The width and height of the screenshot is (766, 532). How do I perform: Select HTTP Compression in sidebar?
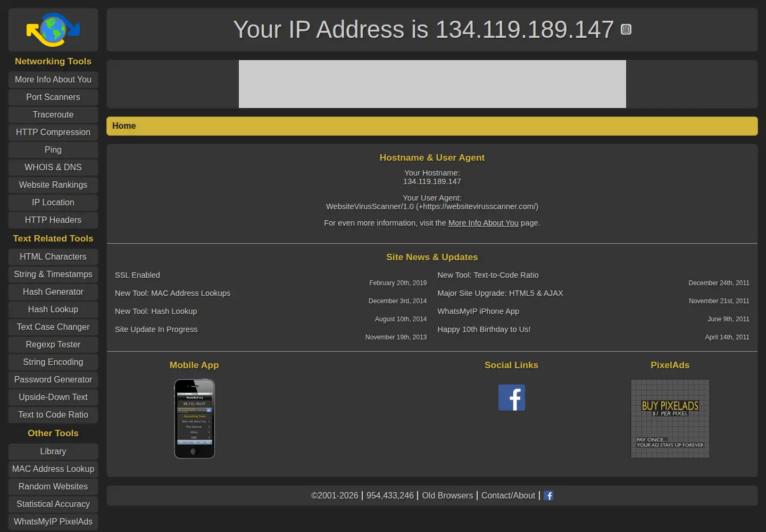(53, 132)
